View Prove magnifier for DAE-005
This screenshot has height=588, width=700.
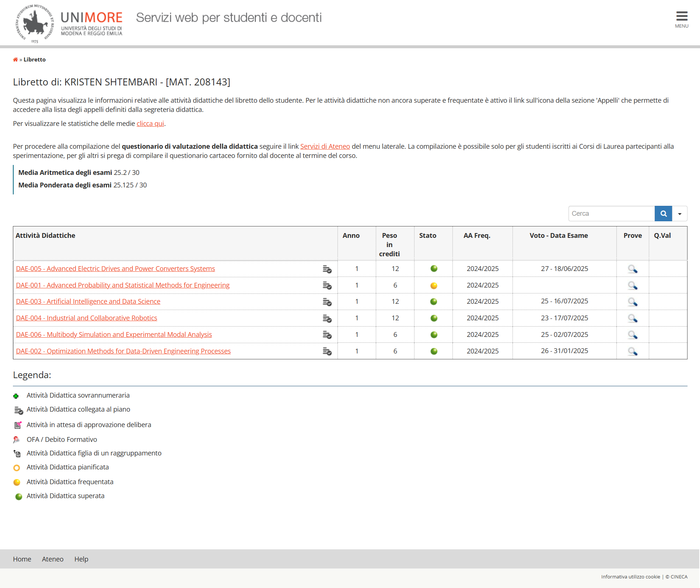[633, 269]
